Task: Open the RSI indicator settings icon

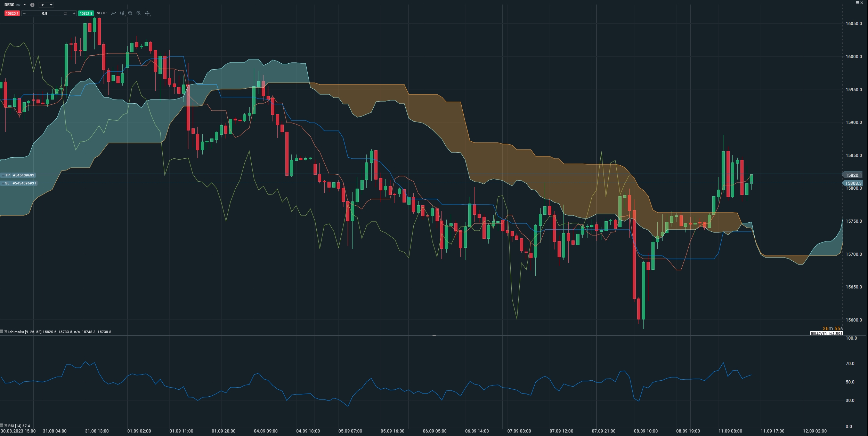Action: point(2,426)
